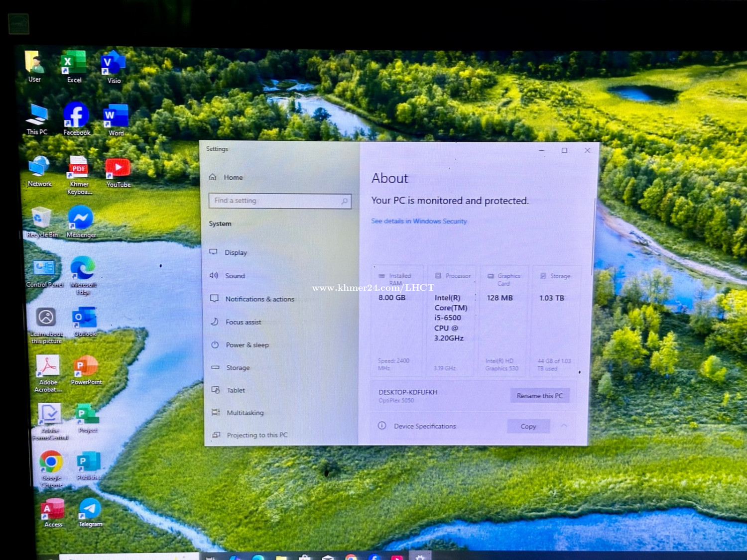Launch Messenger from desktop icon
This screenshot has height=560, width=747.
click(x=81, y=220)
